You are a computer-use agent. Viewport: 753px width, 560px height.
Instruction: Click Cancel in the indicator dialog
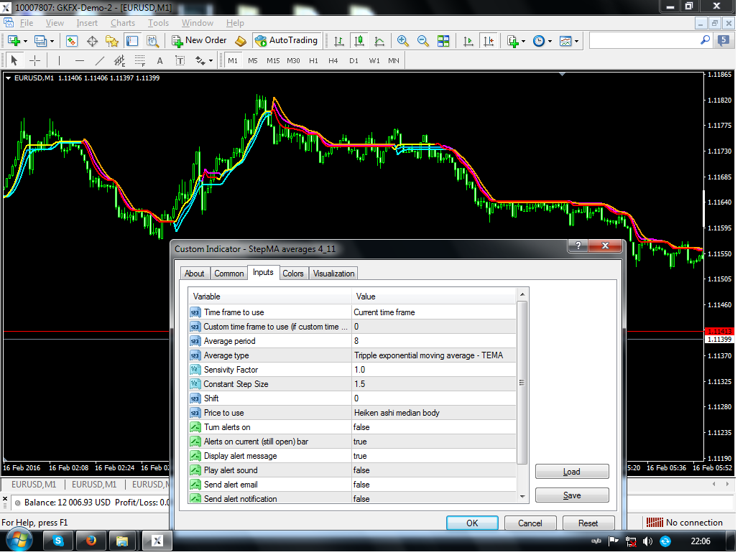point(530,523)
